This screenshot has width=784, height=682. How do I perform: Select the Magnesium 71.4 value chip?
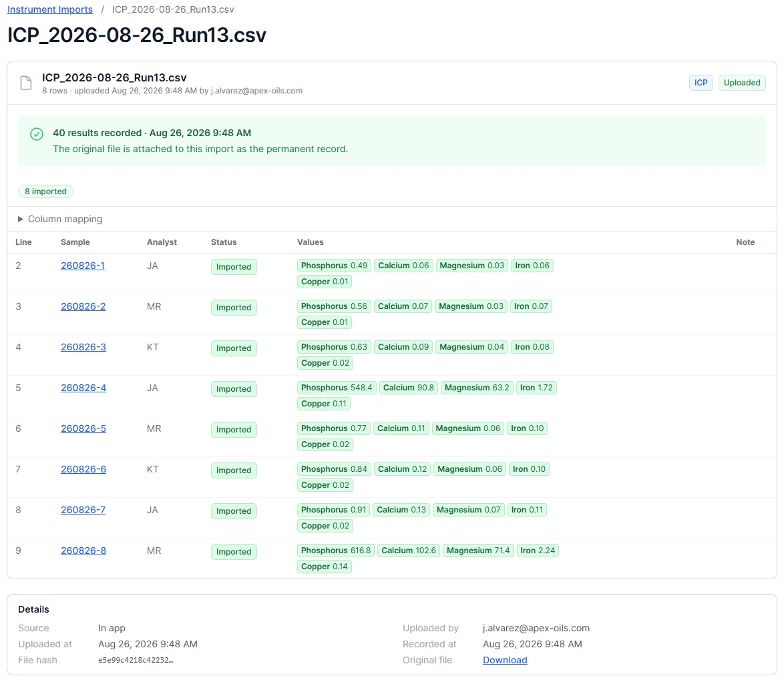478,551
